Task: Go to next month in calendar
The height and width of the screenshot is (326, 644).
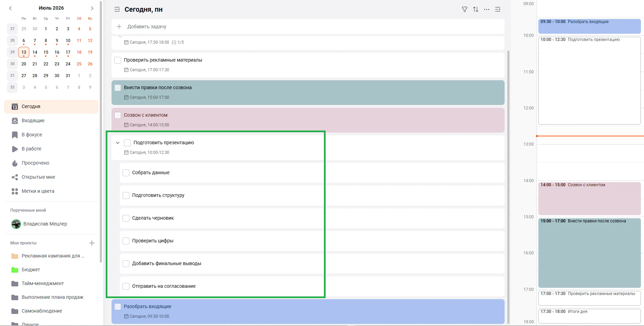Action: click(92, 8)
